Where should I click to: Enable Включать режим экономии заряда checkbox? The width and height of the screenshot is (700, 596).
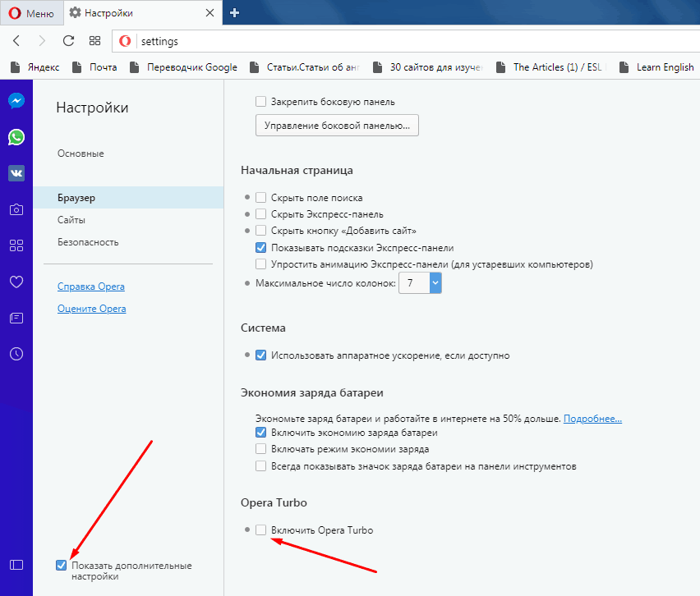pos(260,449)
